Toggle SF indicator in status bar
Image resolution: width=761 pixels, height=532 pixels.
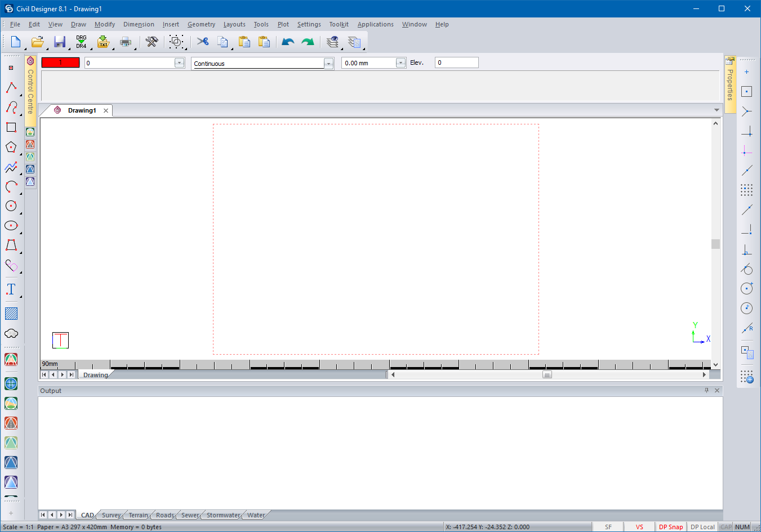(x=608, y=527)
